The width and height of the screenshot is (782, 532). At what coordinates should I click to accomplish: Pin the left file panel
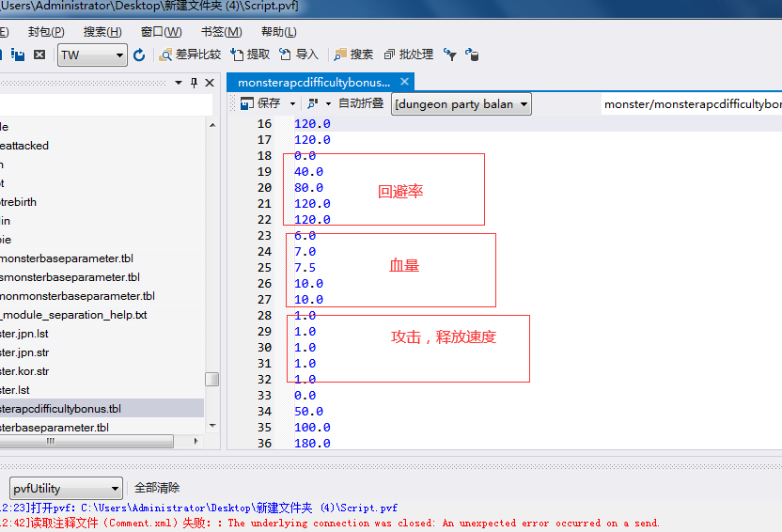click(x=195, y=83)
